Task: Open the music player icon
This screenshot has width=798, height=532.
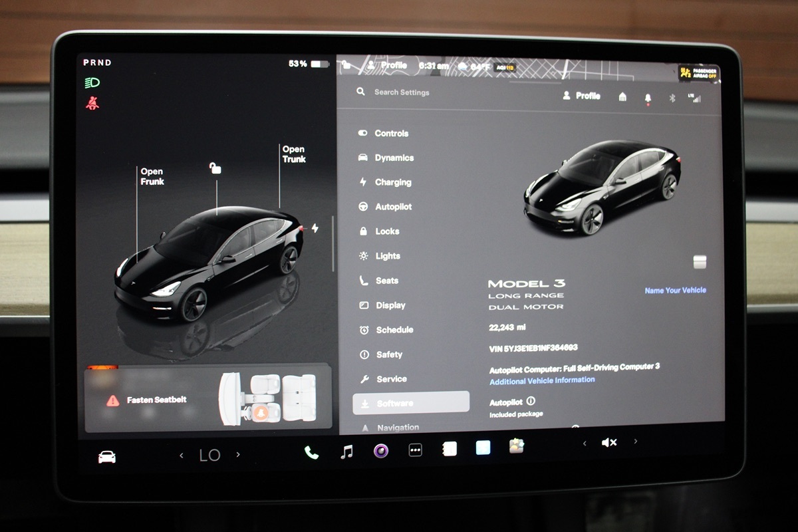Action: pos(346,452)
